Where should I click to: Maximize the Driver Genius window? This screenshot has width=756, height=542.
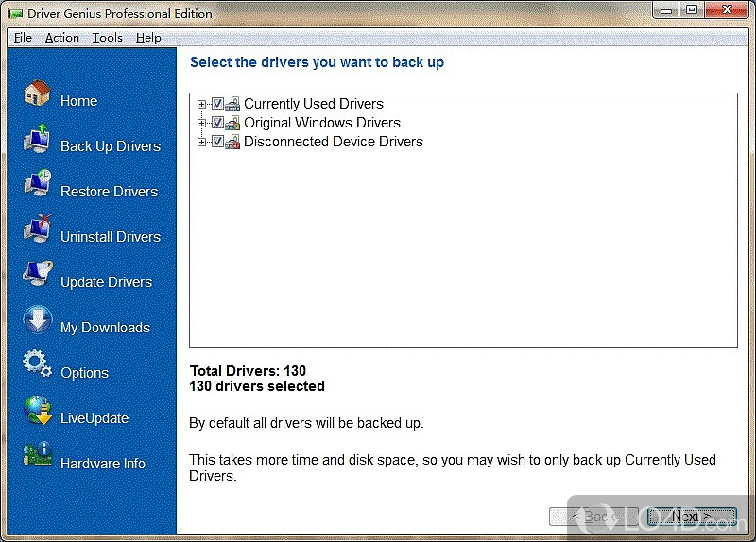pyautogui.click(x=692, y=10)
